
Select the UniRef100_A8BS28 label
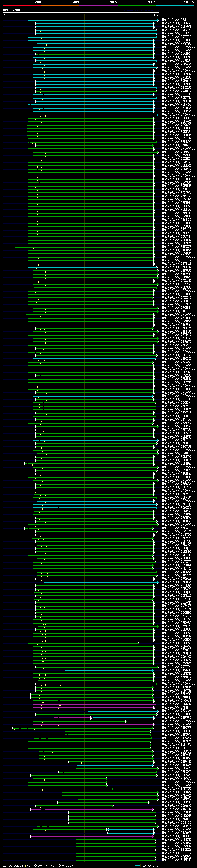pyautogui.click(x=177, y=775)
